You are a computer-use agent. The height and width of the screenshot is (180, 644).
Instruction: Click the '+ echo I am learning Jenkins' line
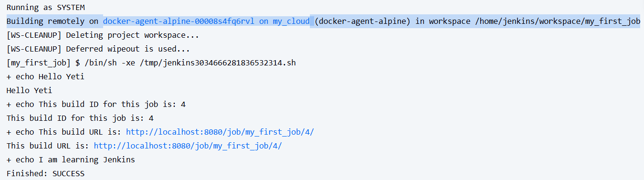point(71,160)
